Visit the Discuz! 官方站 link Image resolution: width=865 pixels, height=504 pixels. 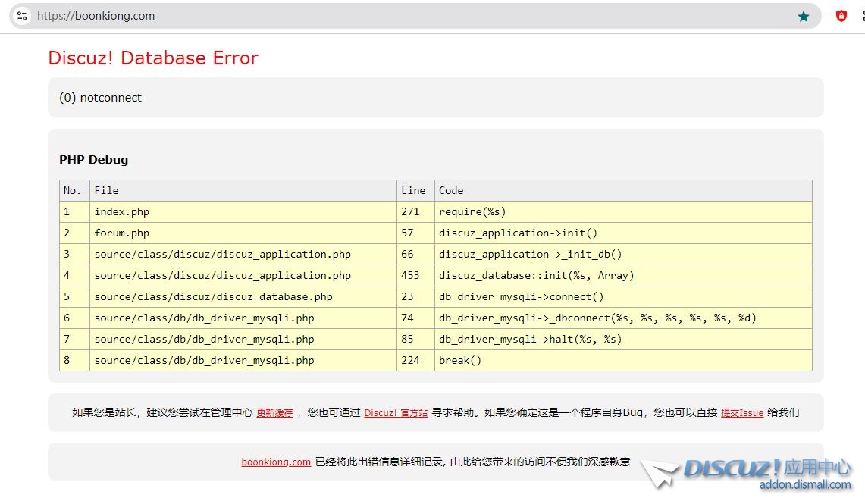pyautogui.click(x=396, y=413)
